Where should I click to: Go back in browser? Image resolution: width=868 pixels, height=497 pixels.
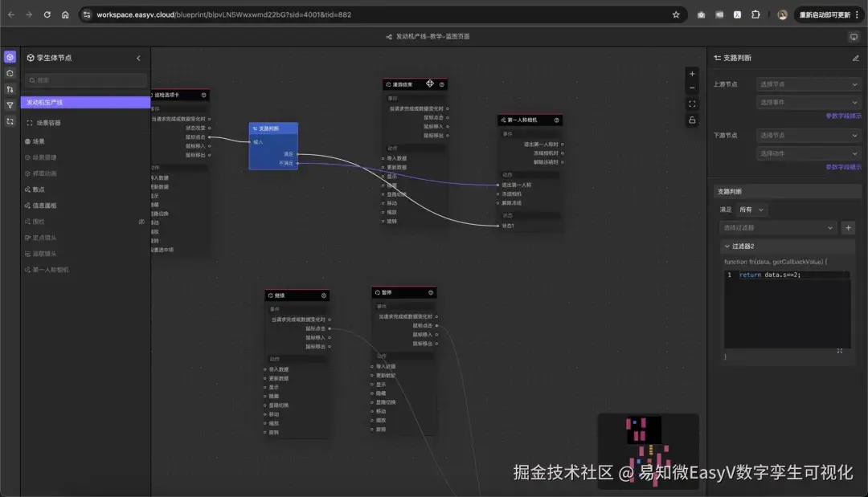pos(11,15)
